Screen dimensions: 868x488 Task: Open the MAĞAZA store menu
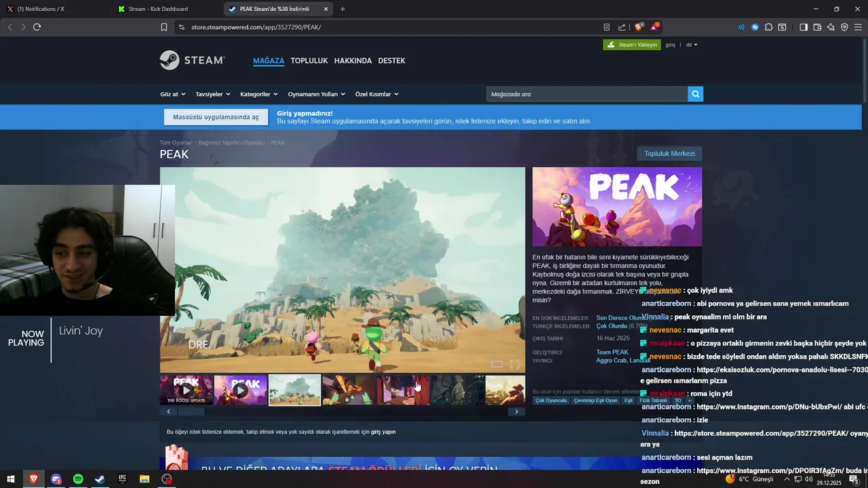point(269,60)
